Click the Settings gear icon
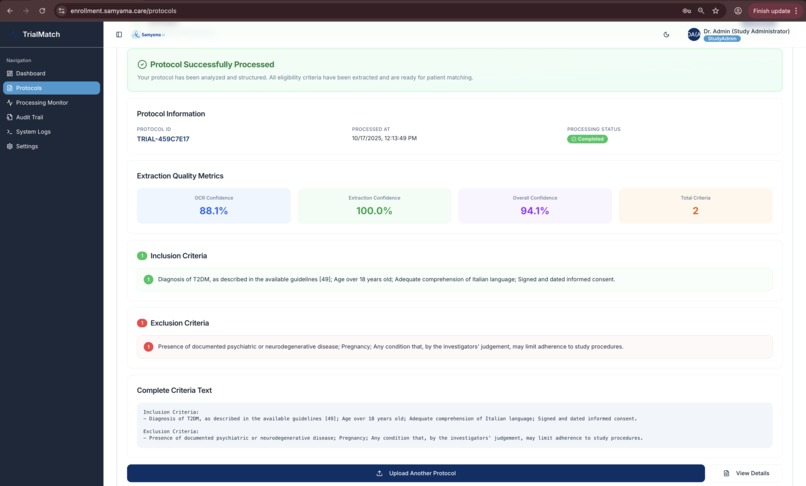The image size is (806, 486). coord(10,147)
